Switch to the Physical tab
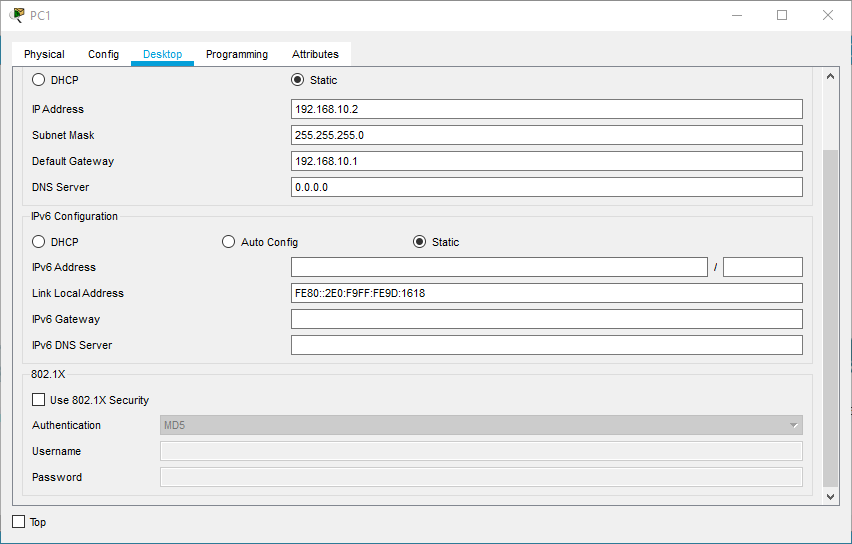Screen dimensions: 852x544 coord(44,54)
